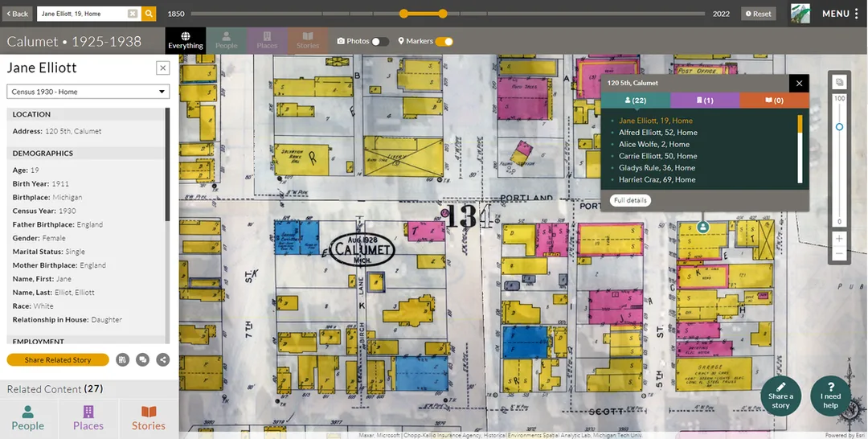
Task: Click the Address 120 5th, Calumet text
Action: click(x=57, y=131)
